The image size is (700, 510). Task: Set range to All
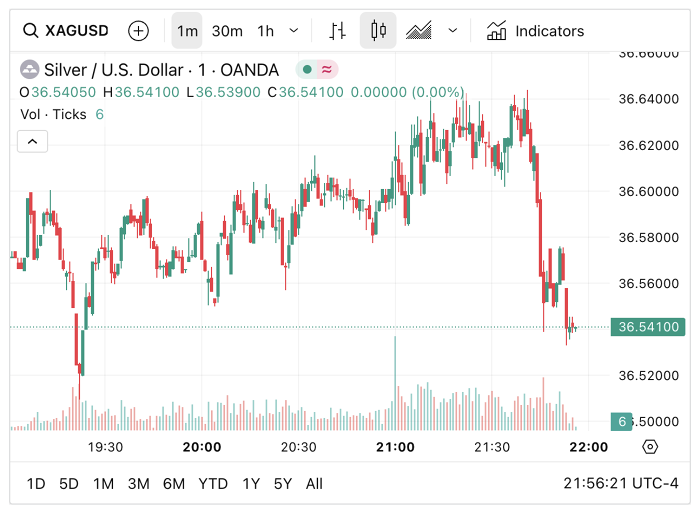pyautogui.click(x=314, y=484)
